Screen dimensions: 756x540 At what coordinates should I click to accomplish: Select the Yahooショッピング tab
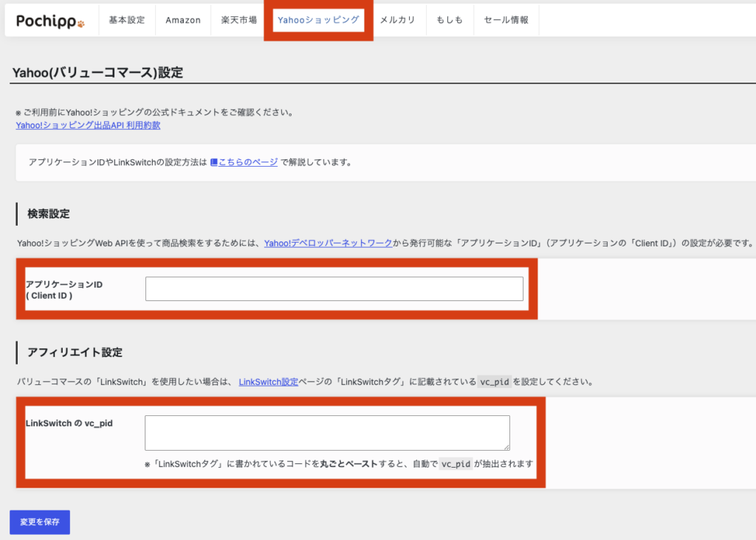coord(318,20)
